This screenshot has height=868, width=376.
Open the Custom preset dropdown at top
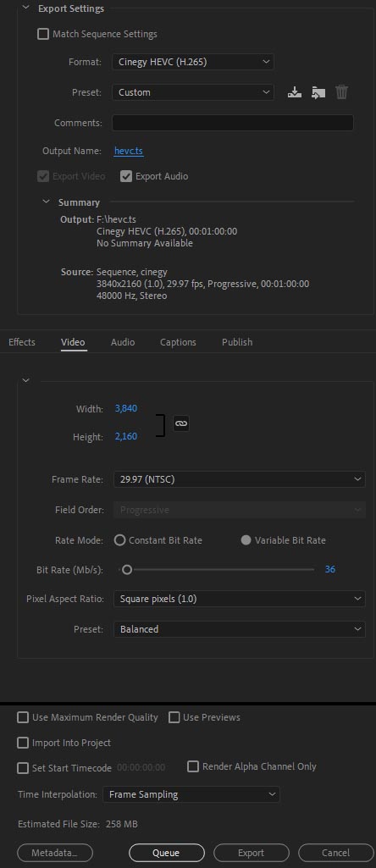point(193,92)
